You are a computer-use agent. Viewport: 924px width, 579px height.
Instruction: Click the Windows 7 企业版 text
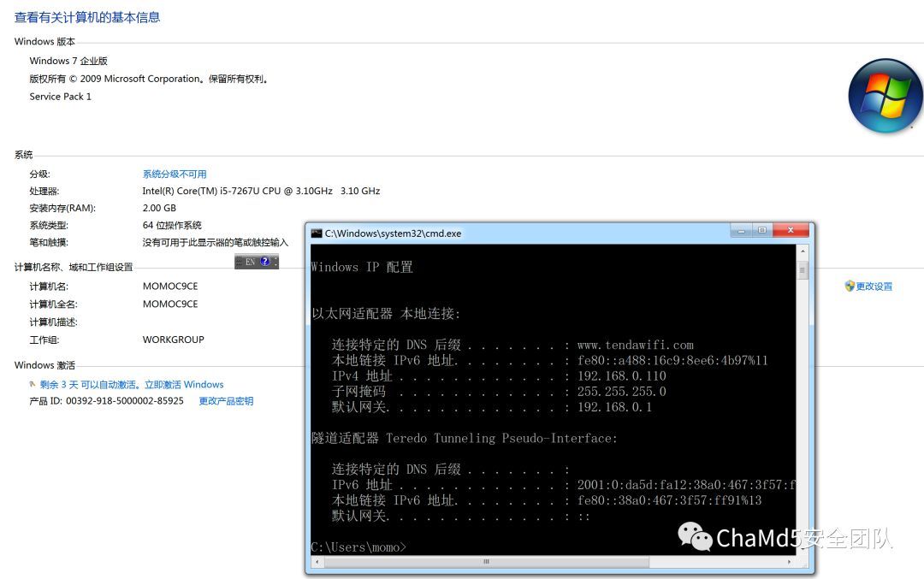point(68,61)
